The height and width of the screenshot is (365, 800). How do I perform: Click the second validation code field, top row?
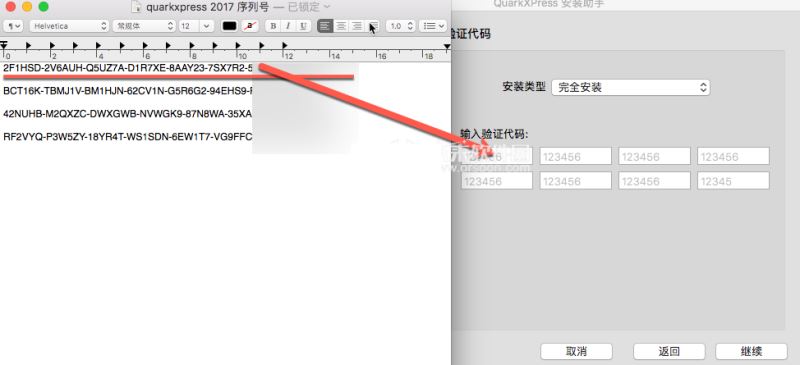coord(576,156)
